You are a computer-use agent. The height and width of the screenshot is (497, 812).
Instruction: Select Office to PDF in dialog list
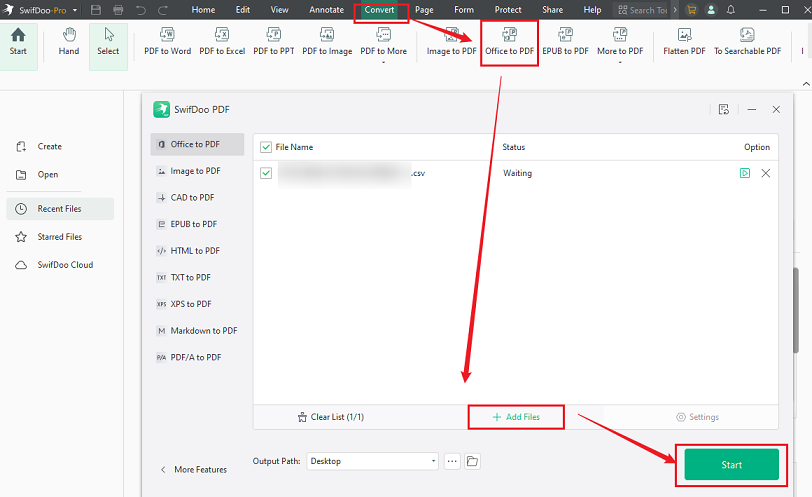click(197, 144)
